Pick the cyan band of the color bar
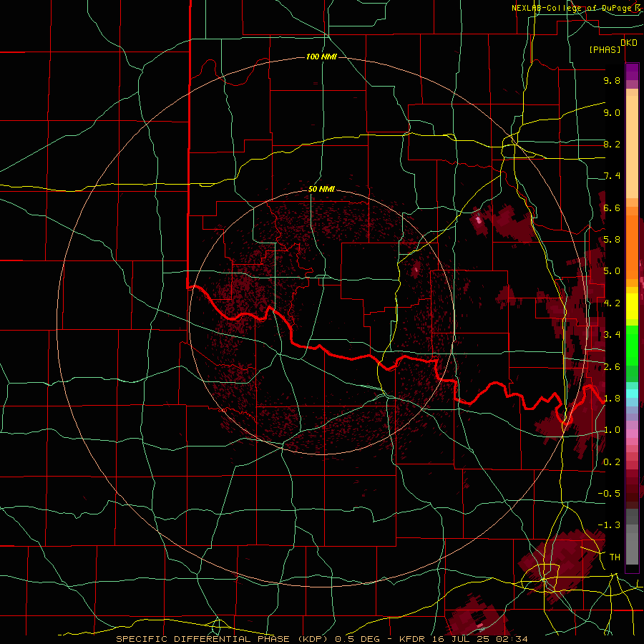The image size is (644, 644). tap(632, 394)
